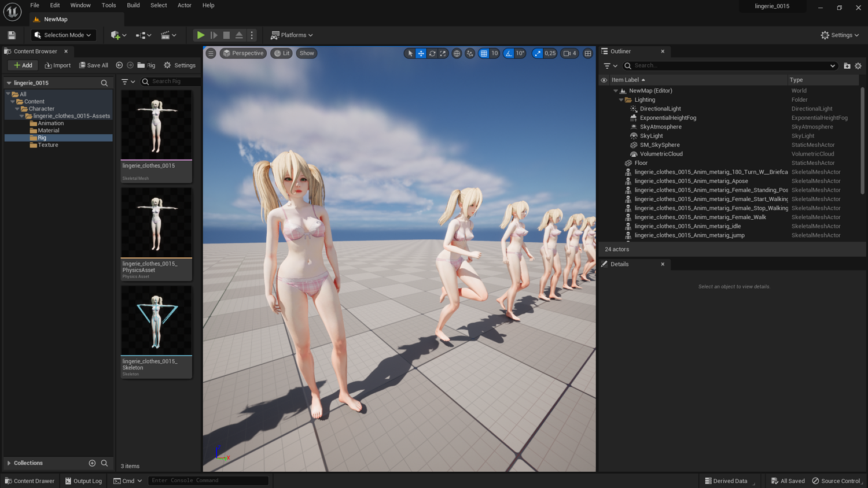
Task: Select the lingerie_clothes_0015_Skeleton asset thumbnail
Action: click(156, 320)
